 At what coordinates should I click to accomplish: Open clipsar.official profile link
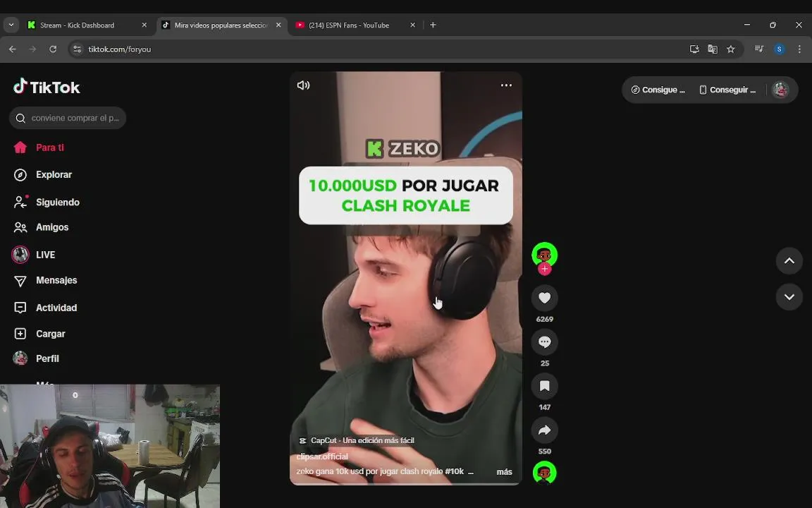point(322,456)
